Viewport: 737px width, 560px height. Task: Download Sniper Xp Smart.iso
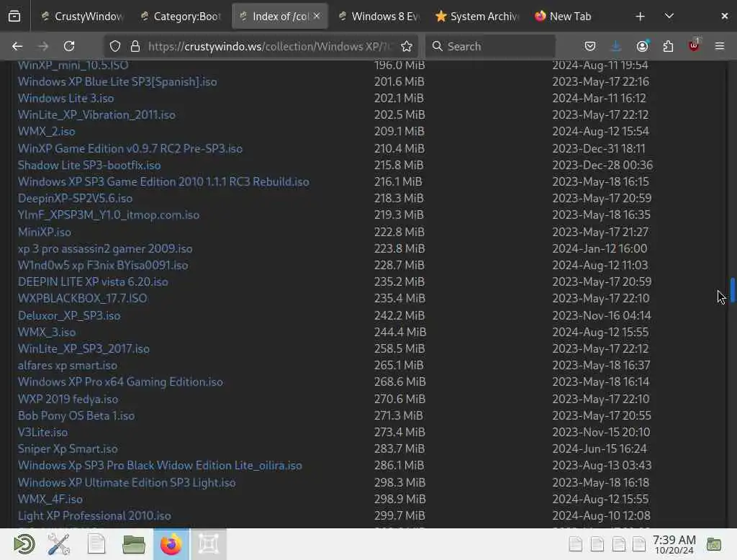click(68, 449)
